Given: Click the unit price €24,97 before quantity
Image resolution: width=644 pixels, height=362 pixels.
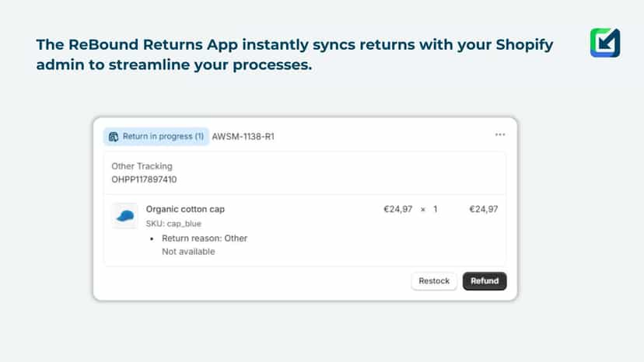Looking at the screenshot, I should point(398,209).
